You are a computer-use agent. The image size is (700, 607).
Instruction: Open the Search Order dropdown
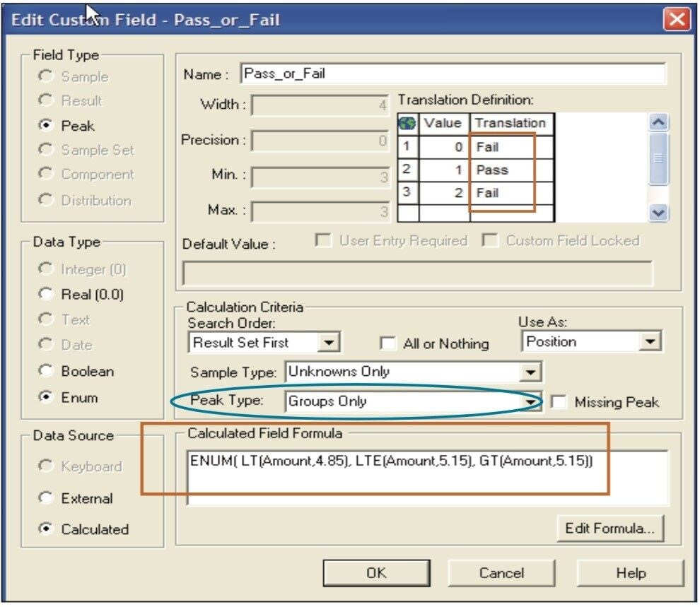(329, 343)
